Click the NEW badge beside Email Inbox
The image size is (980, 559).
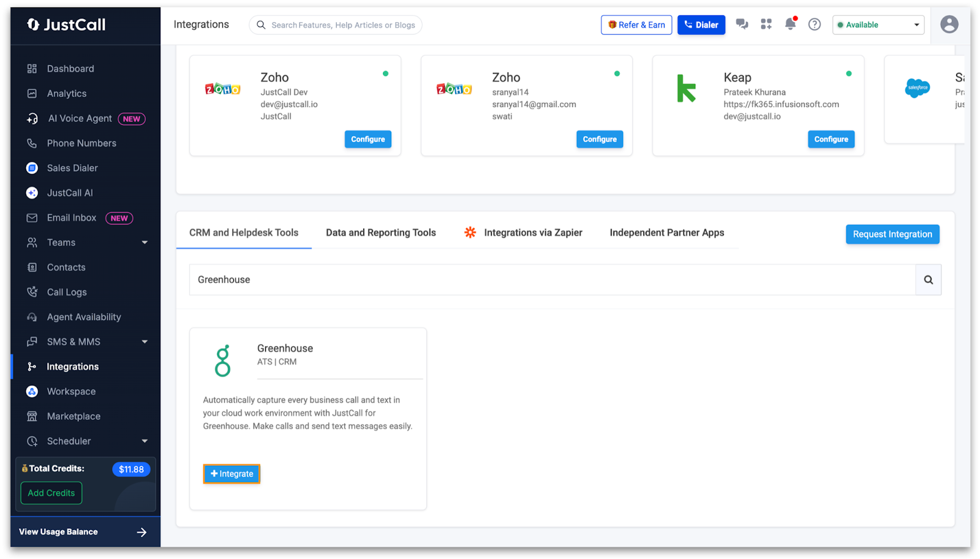pos(119,218)
